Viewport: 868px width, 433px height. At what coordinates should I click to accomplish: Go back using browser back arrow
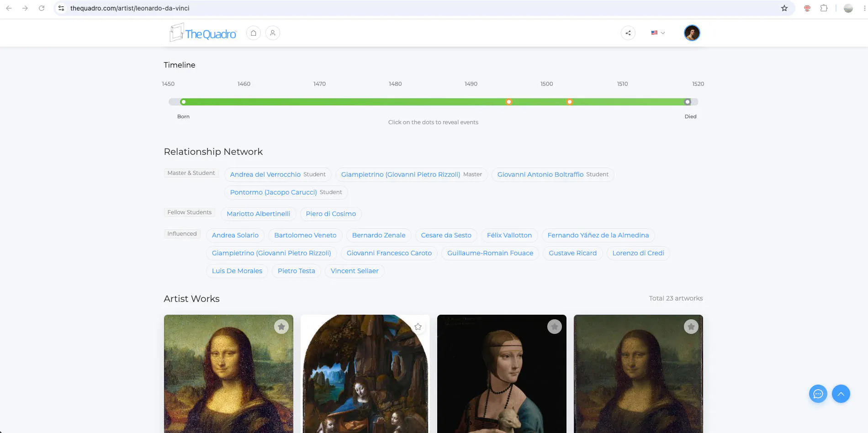(9, 8)
